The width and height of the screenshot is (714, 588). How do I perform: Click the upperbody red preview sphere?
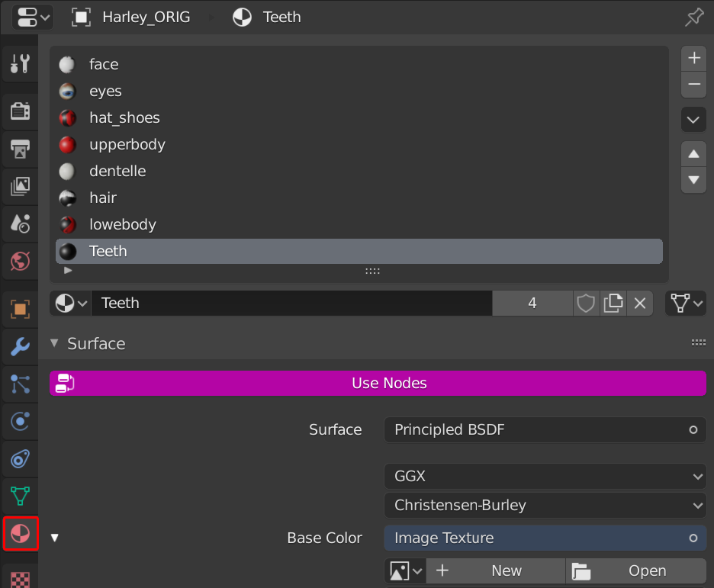[x=67, y=145]
